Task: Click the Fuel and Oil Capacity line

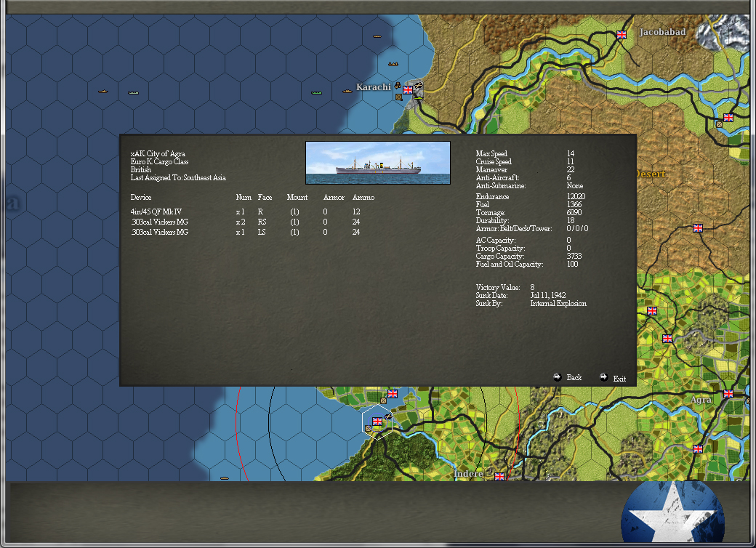Action: point(527,264)
